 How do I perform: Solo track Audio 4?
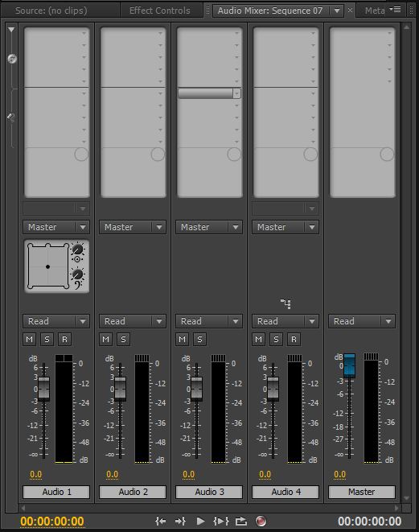click(x=277, y=340)
